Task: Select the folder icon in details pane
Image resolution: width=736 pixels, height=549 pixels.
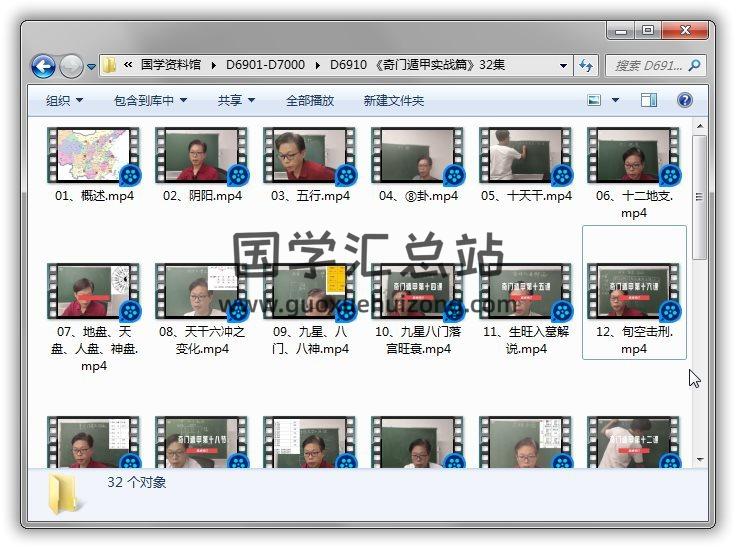Action: (64, 491)
